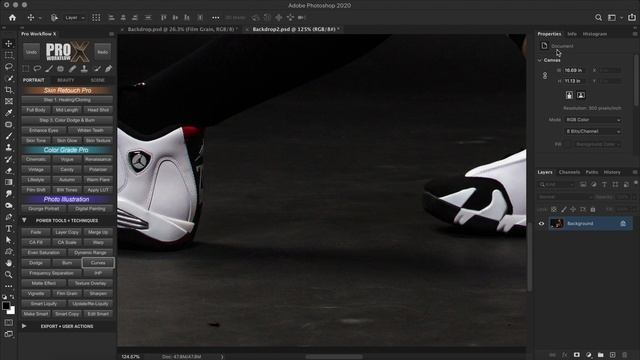Select the Horizontal Type tool
640x360 pixels.
(9, 229)
